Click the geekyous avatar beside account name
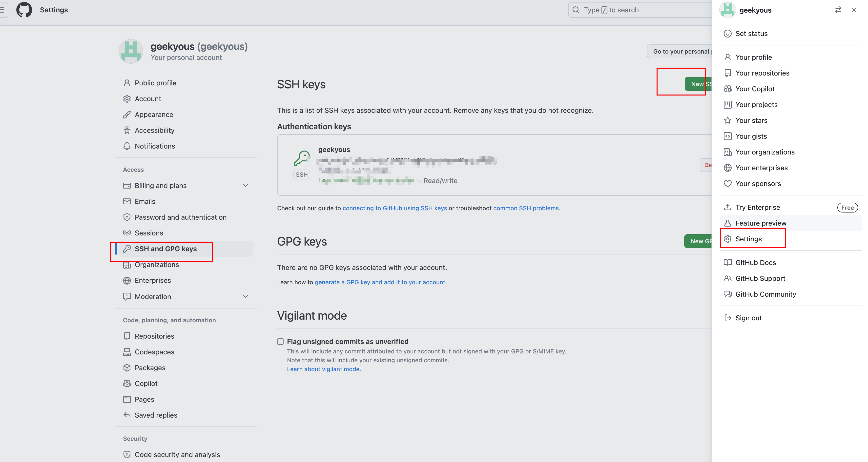Viewport: 868px width, 462px height. click(131, 51)
